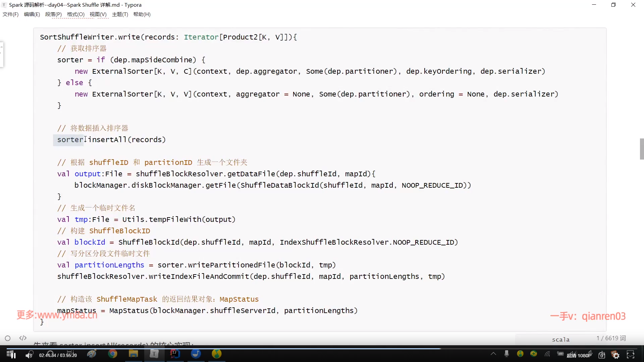
Task: Open IntelliJ IDEA from the taskbar
Action: (175, 354)
